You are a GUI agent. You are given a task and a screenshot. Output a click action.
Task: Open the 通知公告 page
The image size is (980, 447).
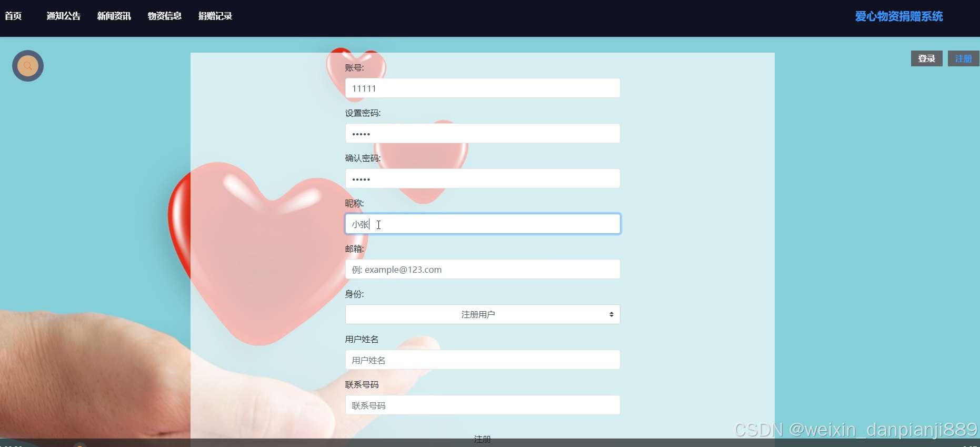[64, 16]
